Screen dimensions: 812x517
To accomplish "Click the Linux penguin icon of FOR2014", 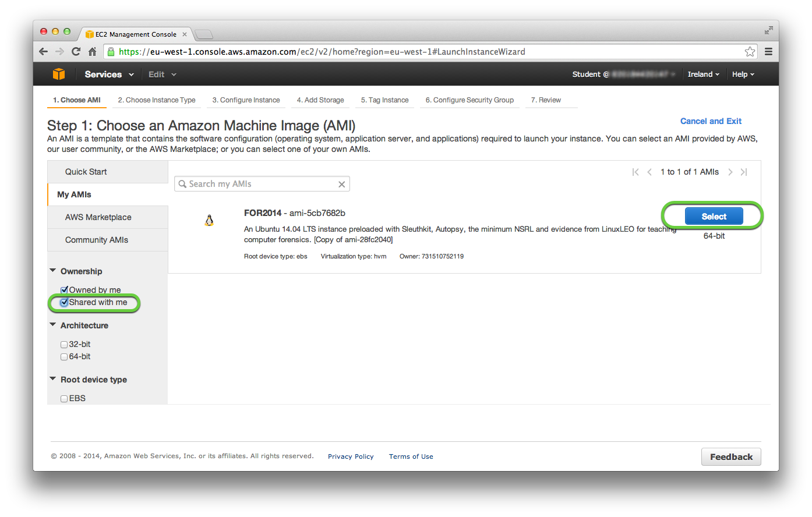I will 209,220.
